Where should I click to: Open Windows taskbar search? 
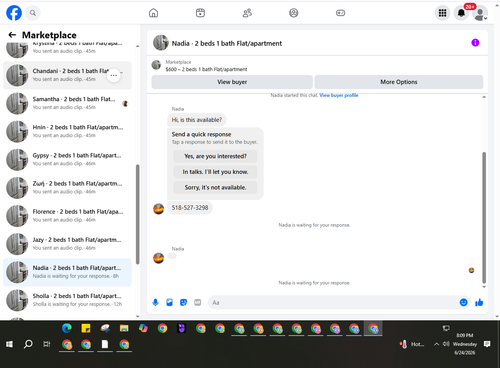(x=28, y=344)
